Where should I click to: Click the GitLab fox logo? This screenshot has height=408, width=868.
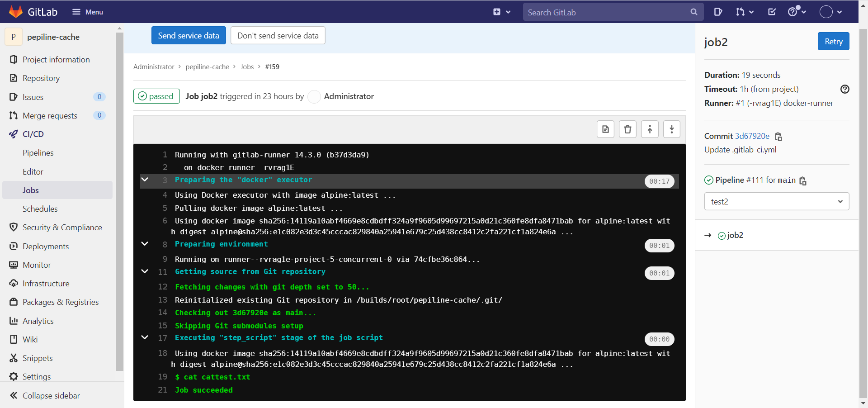pos(16,12)
